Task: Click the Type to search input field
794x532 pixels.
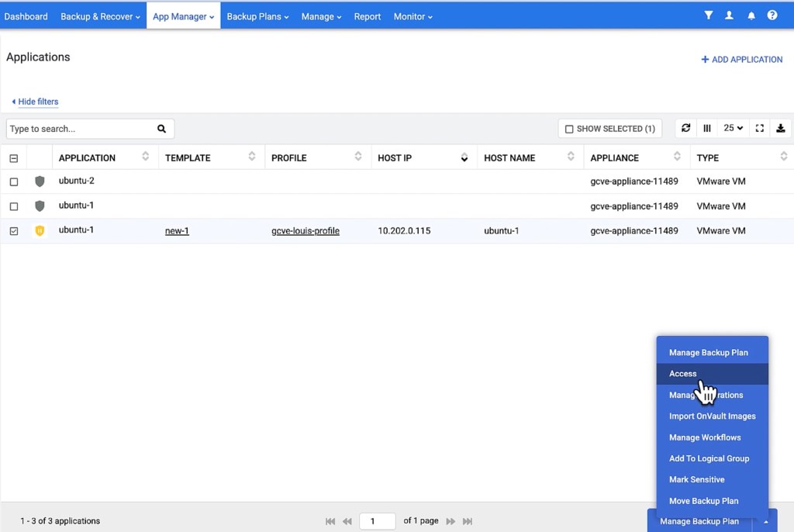Action: point(80,129)
